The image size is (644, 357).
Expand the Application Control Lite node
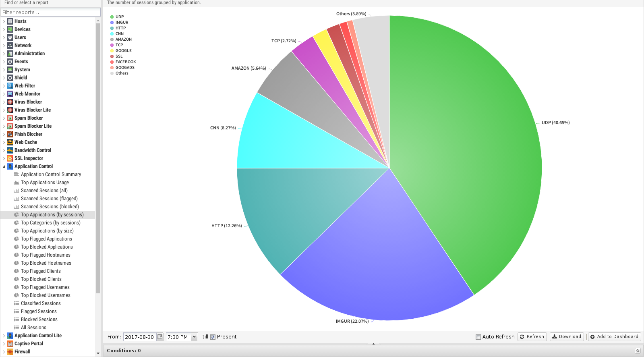point(4,336)
